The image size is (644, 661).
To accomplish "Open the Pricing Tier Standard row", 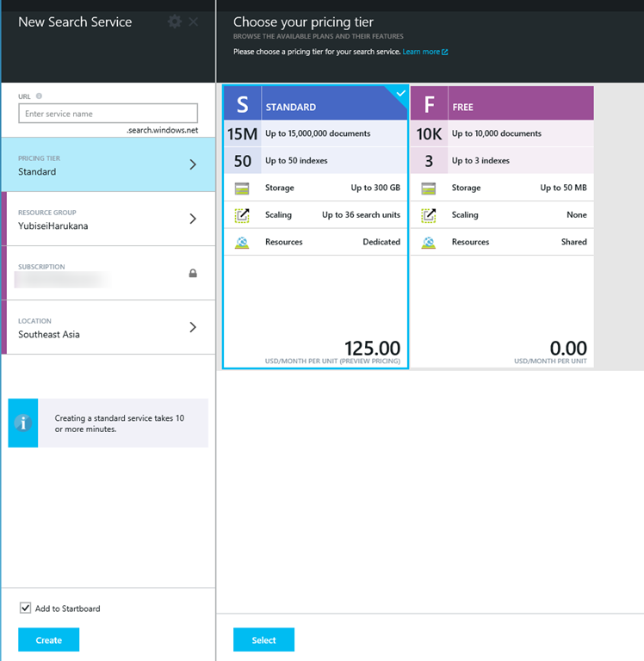I will [x=108, y=165].
